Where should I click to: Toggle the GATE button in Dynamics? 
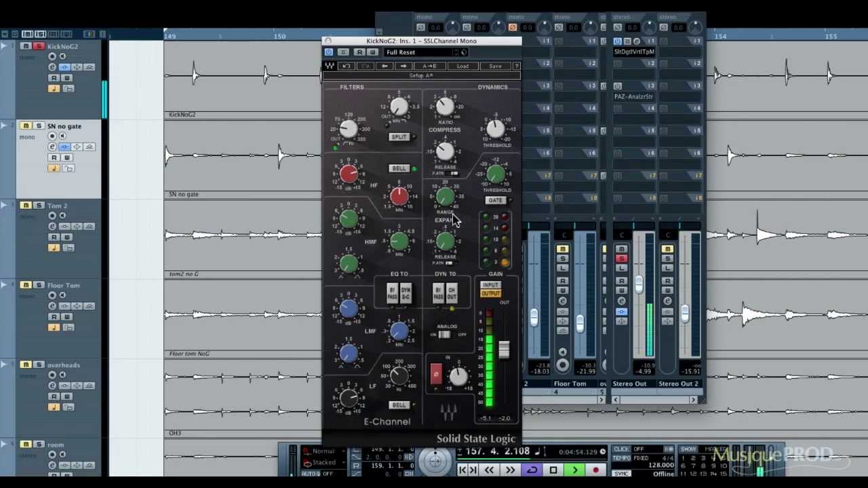click(x=495, y=201)
